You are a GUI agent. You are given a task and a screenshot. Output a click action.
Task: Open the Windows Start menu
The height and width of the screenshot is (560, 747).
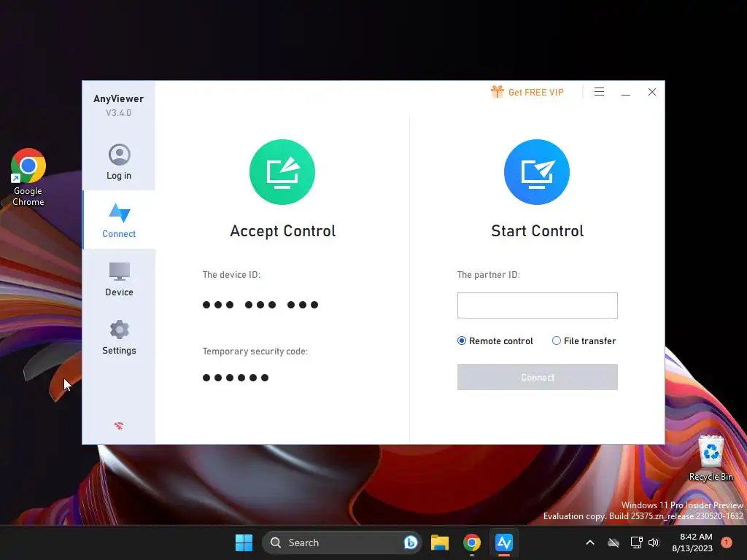click(244, 542)
